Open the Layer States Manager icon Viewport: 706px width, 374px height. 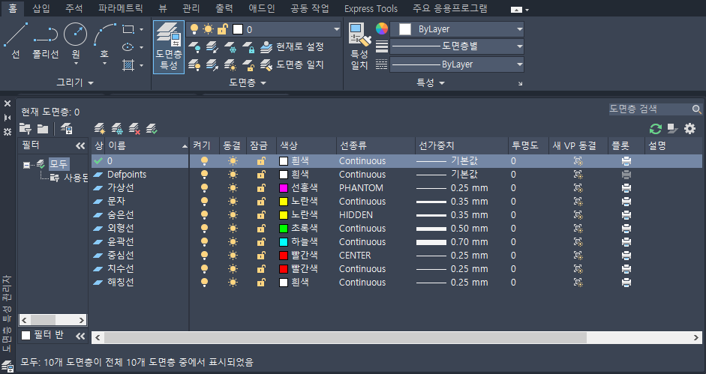click(x=66, y=129)
